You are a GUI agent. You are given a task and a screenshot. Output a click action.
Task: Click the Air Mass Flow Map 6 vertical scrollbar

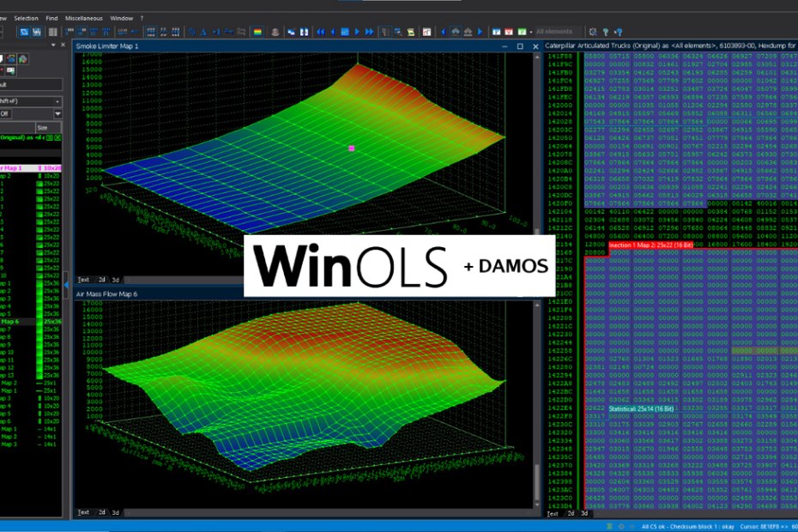pyautogui.click(x=537, y=403)
